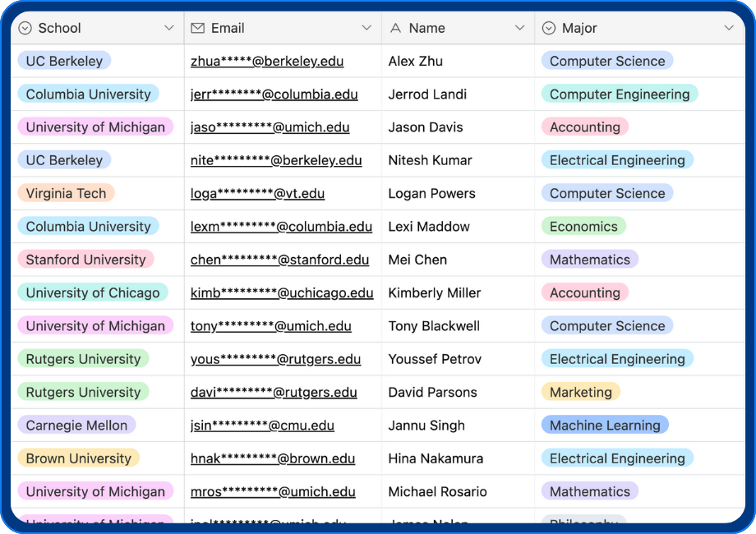Open the Email column dropdown arrow
This screenshot has width=756, height=534.
click(366, 28)
